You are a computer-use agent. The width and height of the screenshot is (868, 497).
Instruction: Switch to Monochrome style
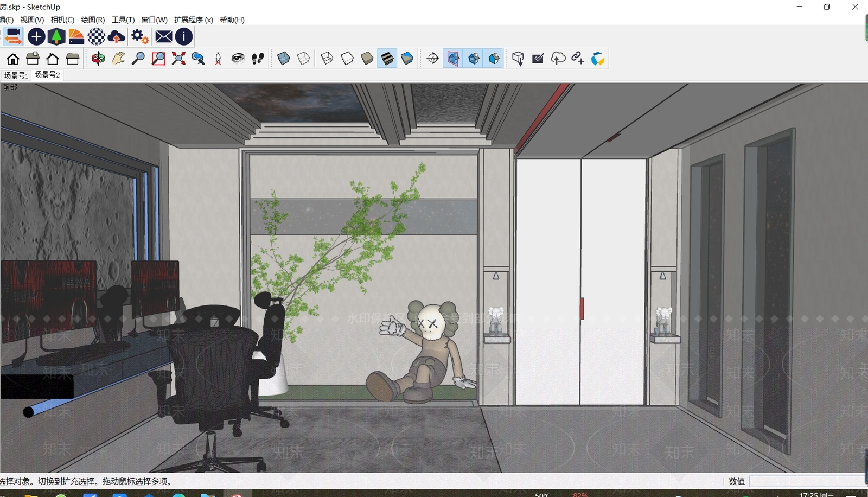[407, 59]
